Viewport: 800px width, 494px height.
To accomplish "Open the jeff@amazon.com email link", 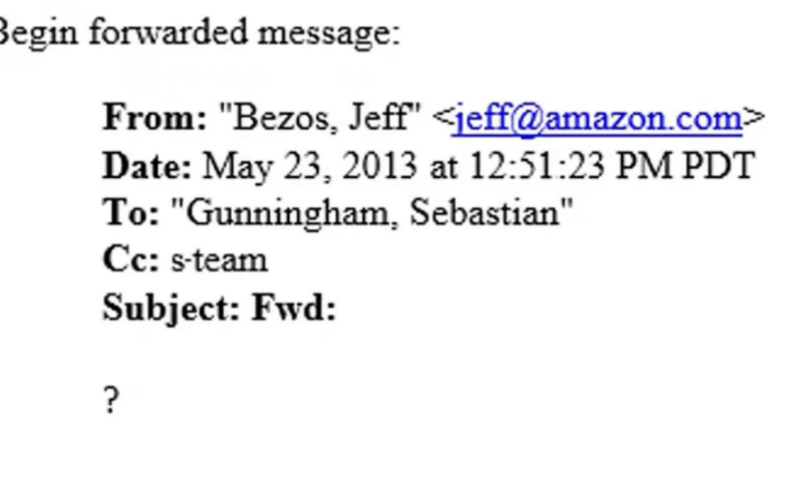I will (x=597, y=120).
